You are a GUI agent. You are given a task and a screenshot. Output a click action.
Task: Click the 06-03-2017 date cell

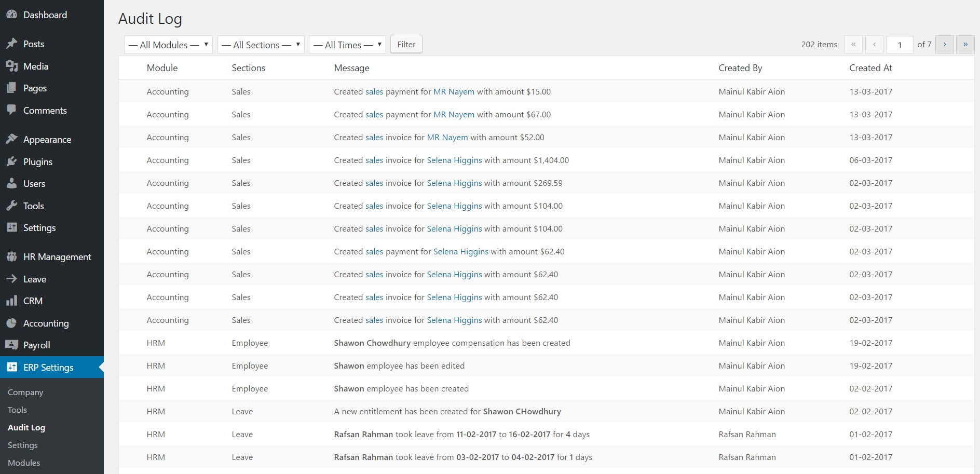[870, 160]
